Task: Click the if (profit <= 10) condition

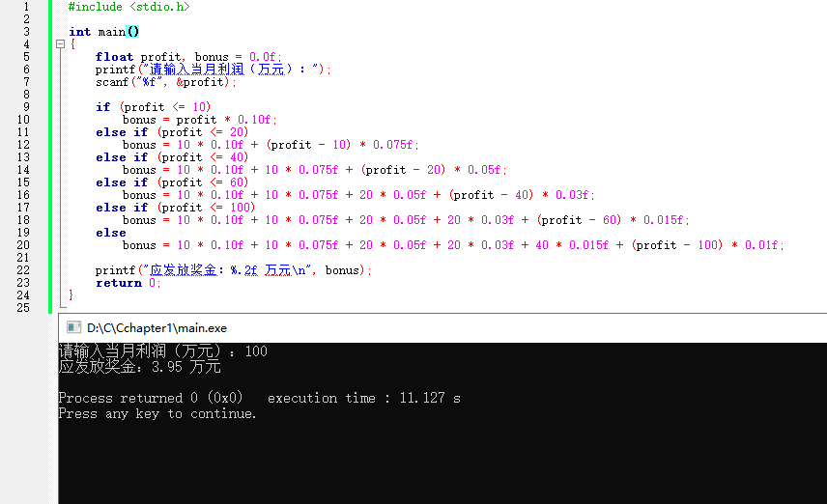Action: click(x=153, y=107)
